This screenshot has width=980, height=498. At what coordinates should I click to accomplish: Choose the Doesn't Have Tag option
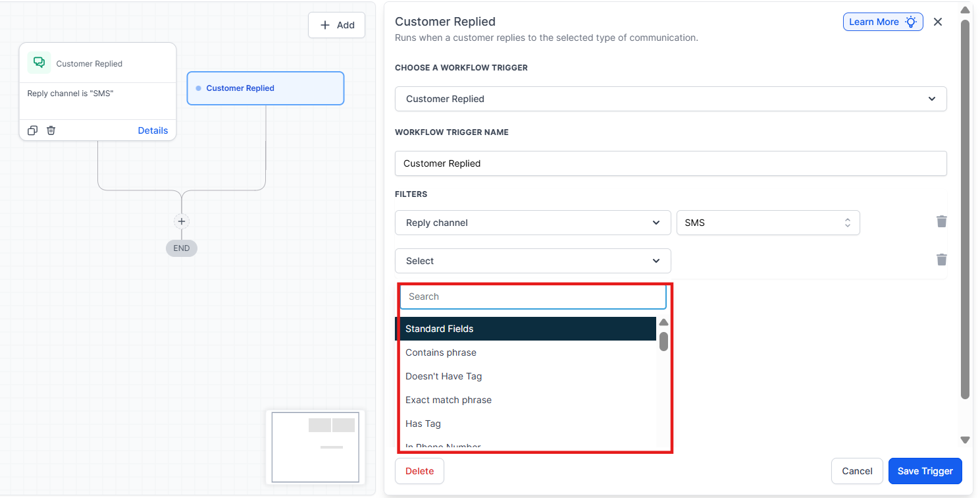pos(443,376)
